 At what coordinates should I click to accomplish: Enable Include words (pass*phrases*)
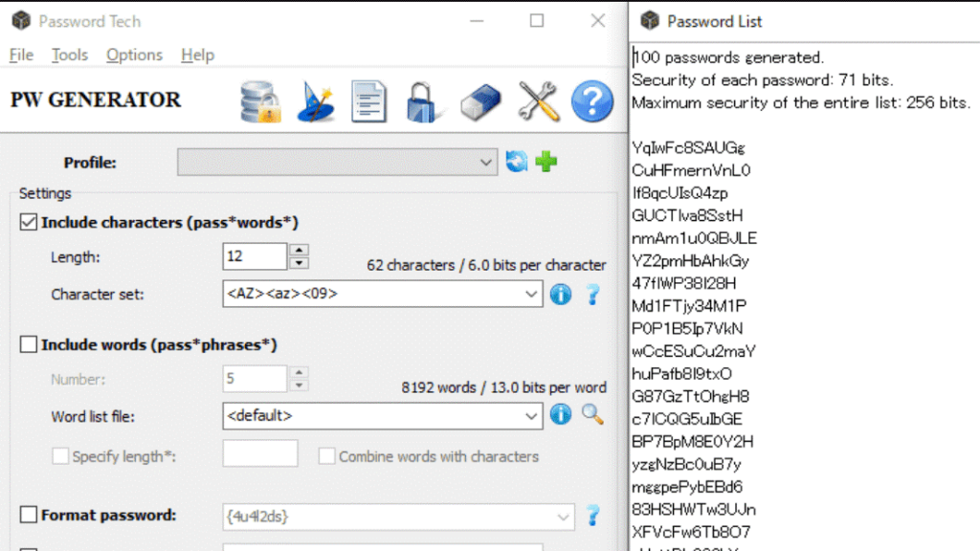tap(28, 344)
